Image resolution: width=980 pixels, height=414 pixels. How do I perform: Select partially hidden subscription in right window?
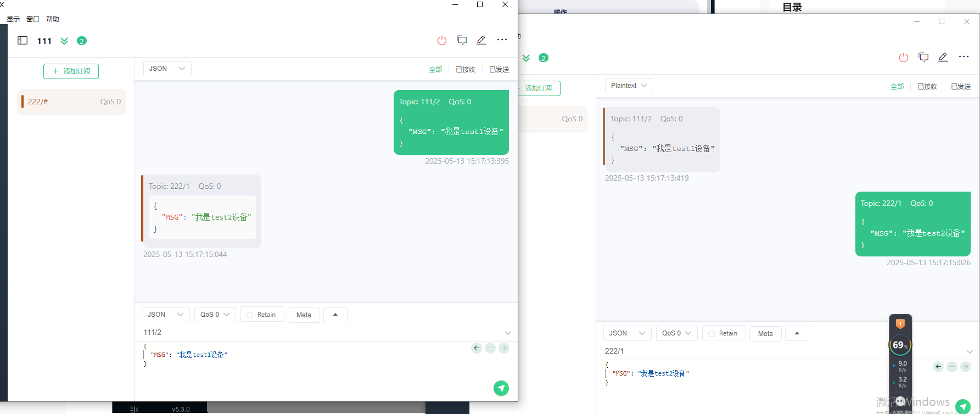pyautogui.click(x=552, y=119)
